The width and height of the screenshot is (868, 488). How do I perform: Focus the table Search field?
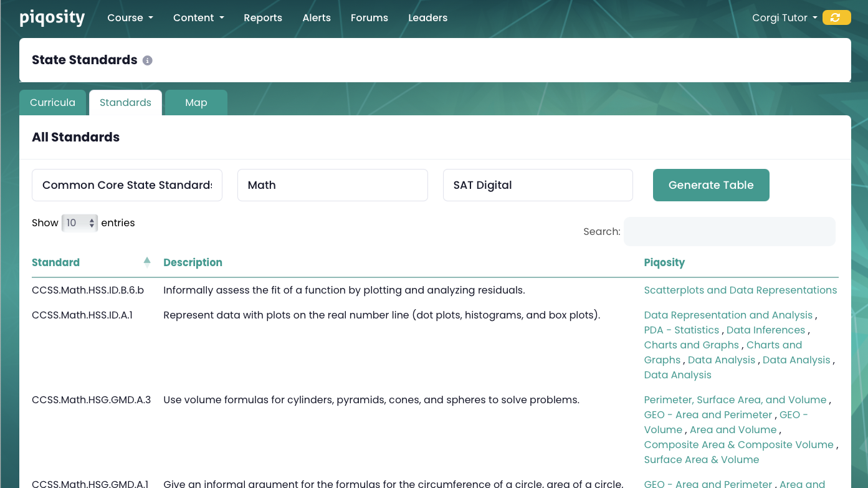729,232
